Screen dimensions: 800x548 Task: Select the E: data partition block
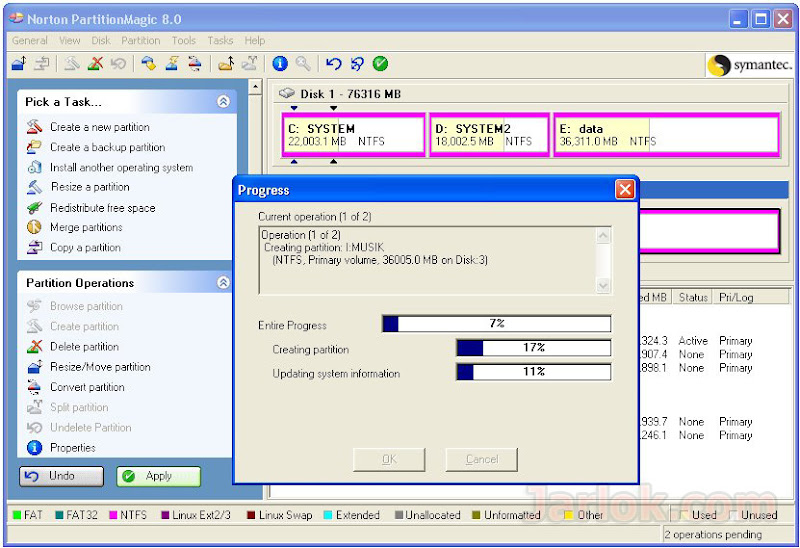click(x=667, y=135)
